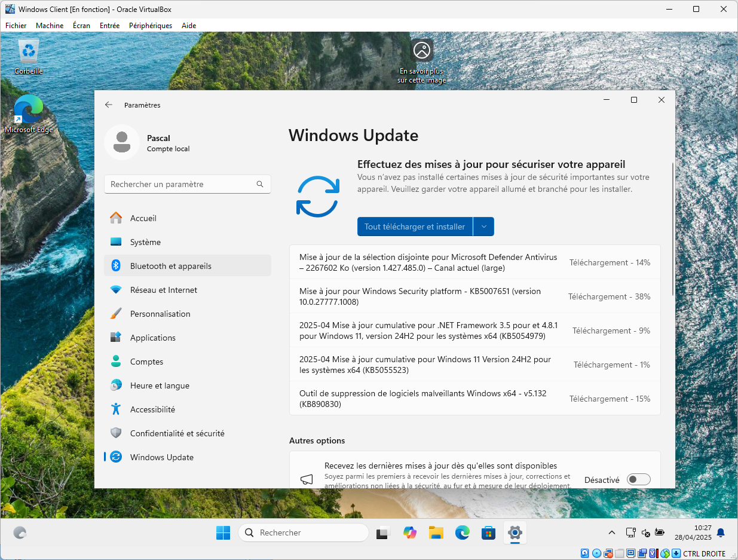
Task: Open Confidentialité et sécurité settings
Action: pos(188,433)
